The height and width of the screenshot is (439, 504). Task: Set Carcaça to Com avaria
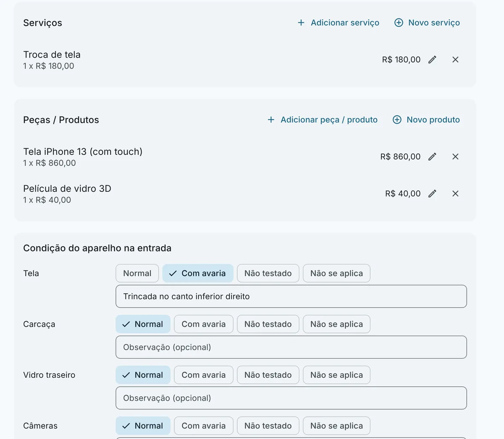pos(204,324)
